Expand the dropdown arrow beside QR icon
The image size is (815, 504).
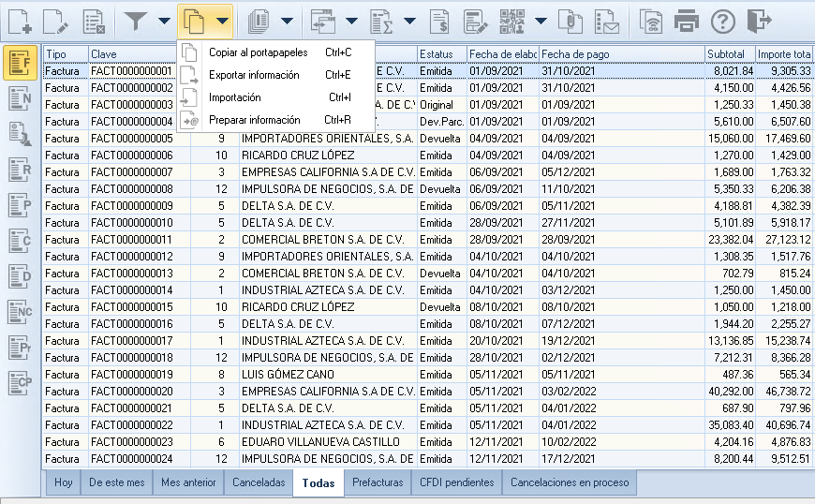541,22
